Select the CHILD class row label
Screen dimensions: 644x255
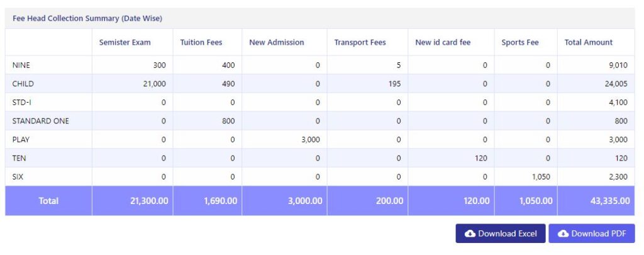[23, 84]
